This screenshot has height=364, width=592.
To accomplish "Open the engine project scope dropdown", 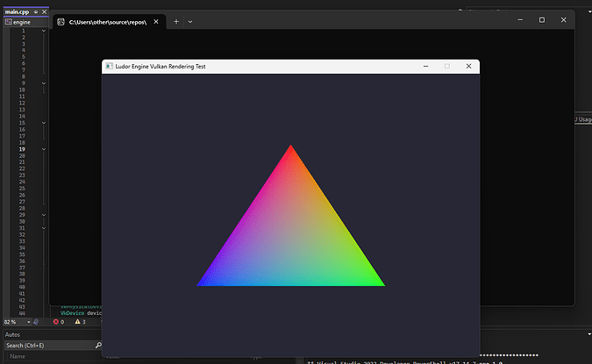I will click(x=25, y=22).
